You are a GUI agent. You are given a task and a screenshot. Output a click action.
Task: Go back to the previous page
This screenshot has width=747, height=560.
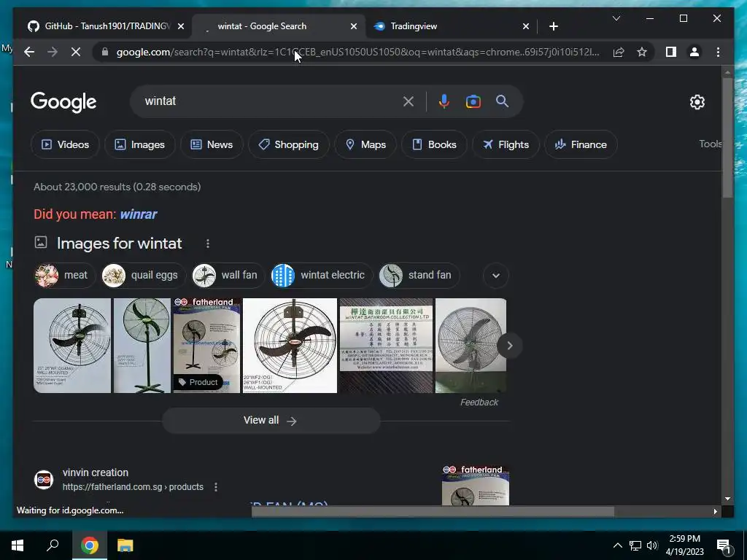coord(29,52)
